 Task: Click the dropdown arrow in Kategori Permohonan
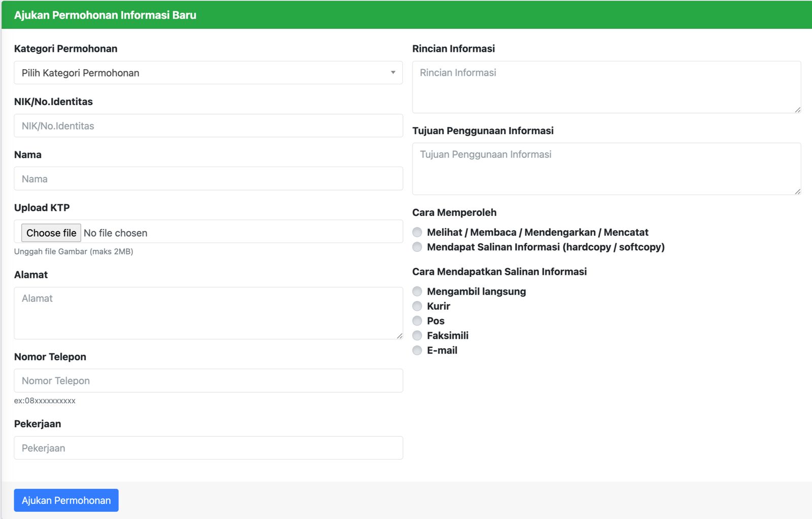(393, 73)
